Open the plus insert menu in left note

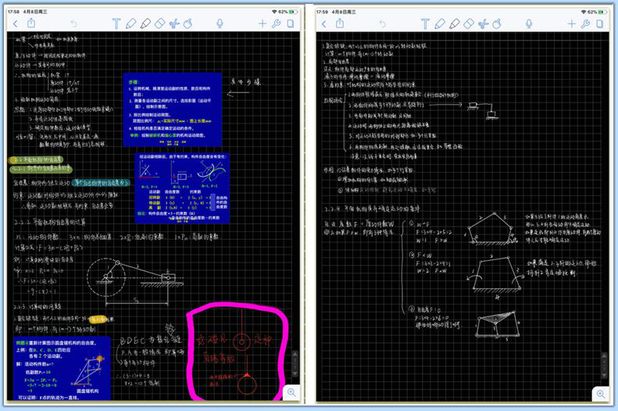(x=263, y=22)
